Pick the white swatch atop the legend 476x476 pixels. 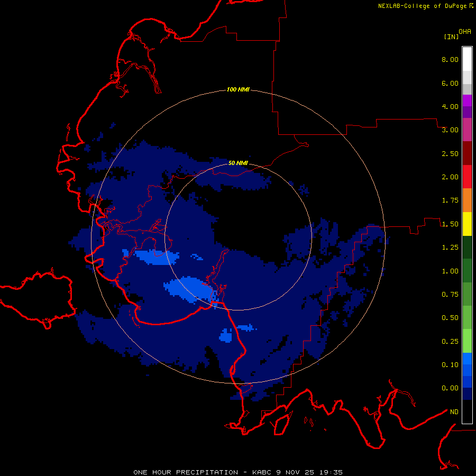point(467,59)
